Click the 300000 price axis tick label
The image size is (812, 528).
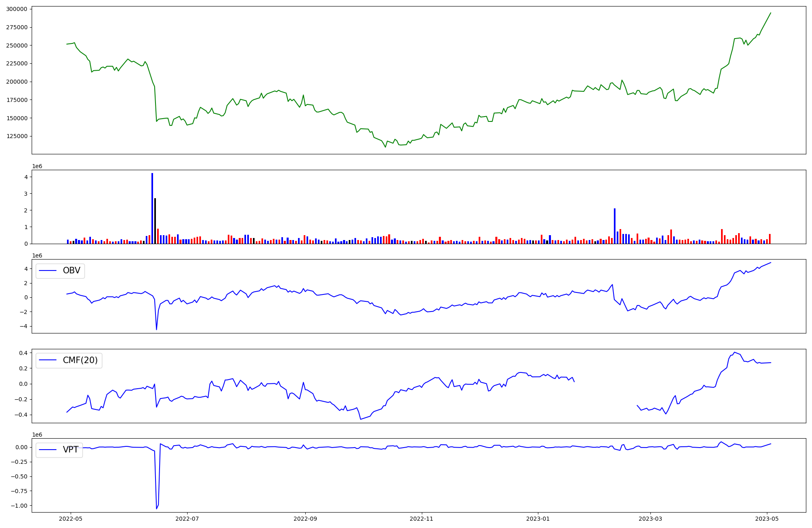[x=17, y=9]
